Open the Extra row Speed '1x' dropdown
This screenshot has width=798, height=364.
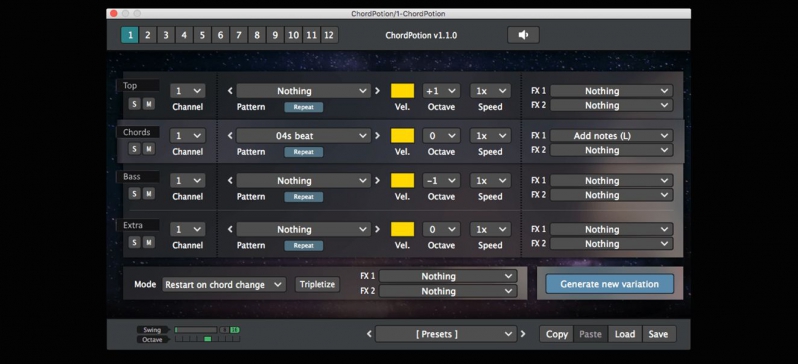pyautogui.click(x=490, y=229)
